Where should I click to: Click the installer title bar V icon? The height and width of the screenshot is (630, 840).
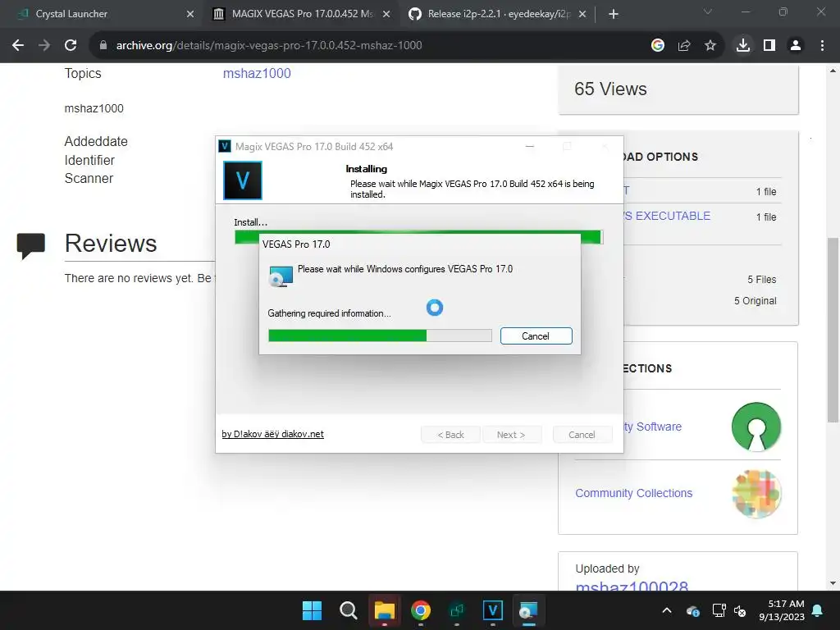225,146
